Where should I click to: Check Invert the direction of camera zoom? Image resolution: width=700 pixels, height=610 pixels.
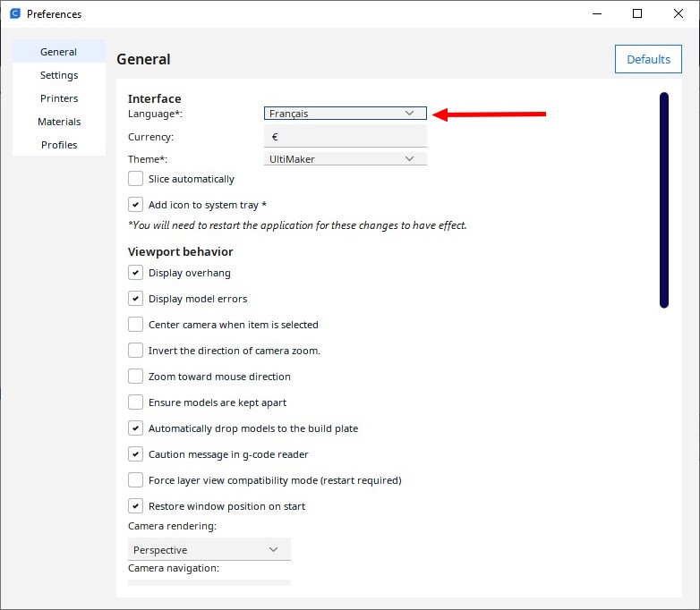click(x=136, y=351)
